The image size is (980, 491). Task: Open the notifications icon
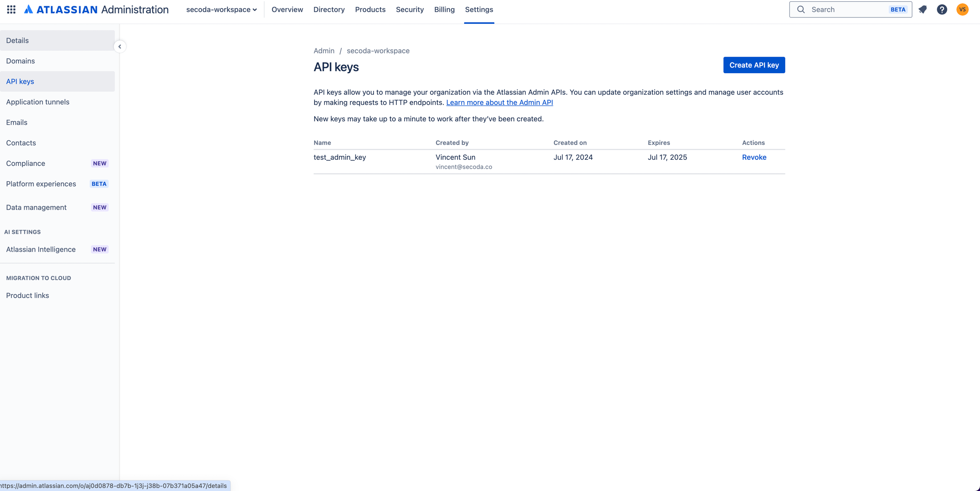pyautogui.click(x=922, y=9)
